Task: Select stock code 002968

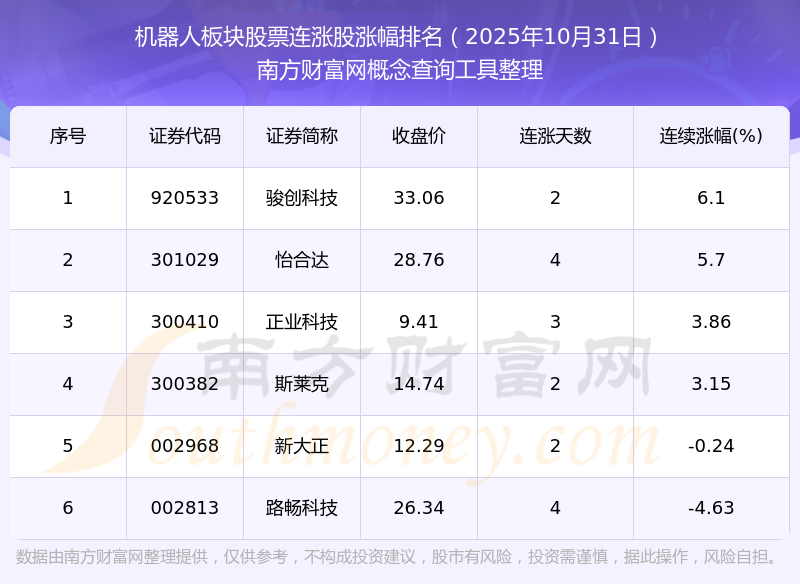Action: 185,446
